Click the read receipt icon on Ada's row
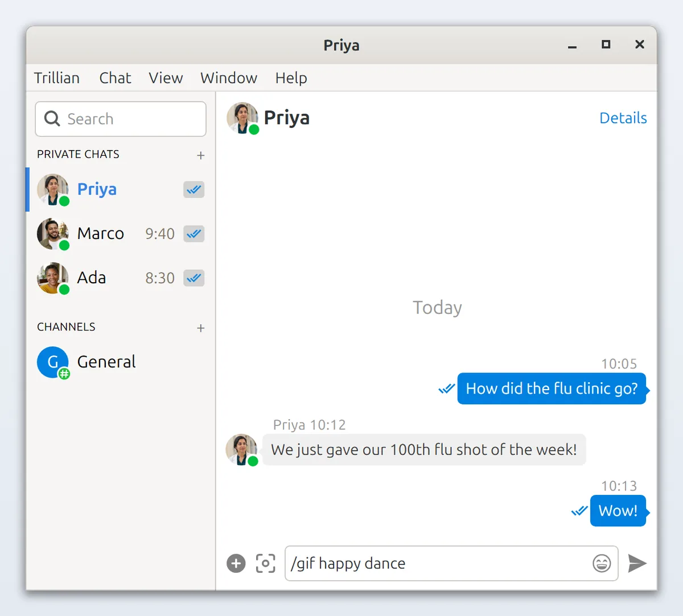Viewport: 683px width, 616px height. (x=194, y=278)
